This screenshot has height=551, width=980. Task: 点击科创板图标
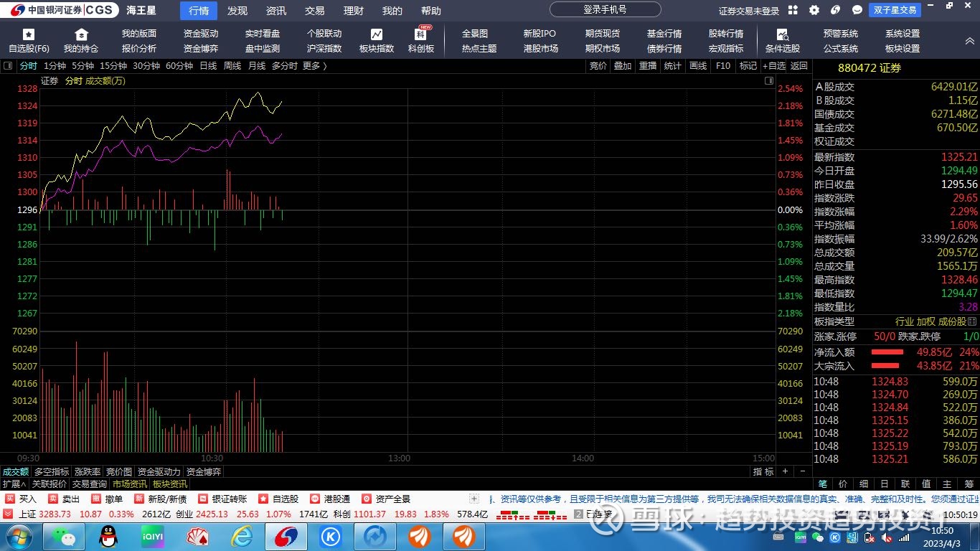421,39
